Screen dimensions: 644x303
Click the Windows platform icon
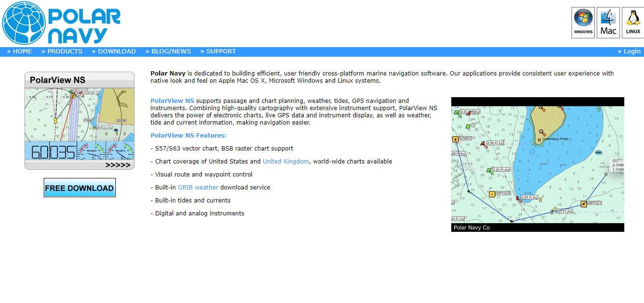point(582,21)
